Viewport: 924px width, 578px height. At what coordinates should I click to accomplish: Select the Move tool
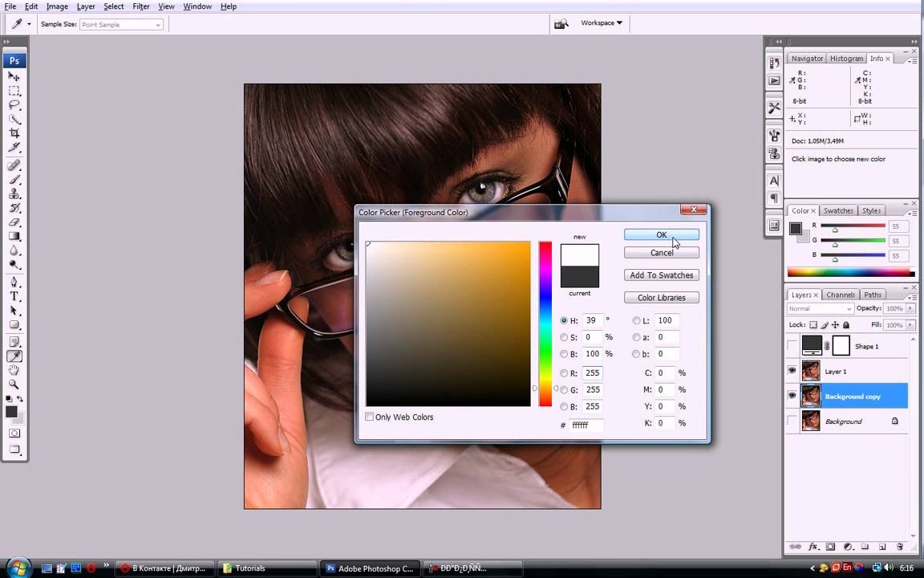click(14, 76)
